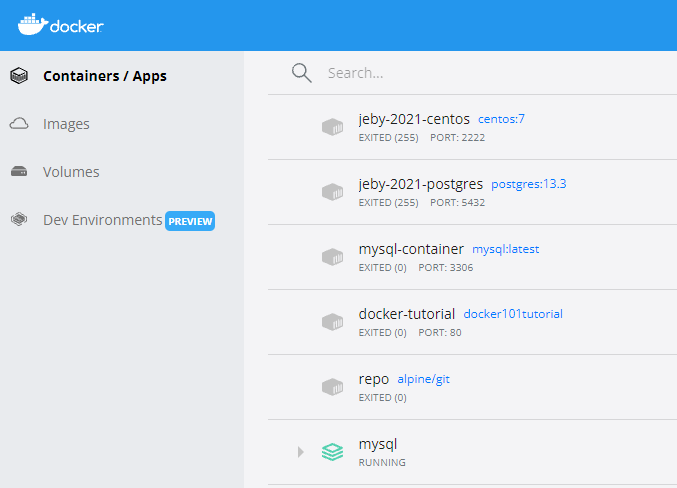Click the green mysql app stack icon
Viewport: 677px width, 488px height.
point(332,452)
